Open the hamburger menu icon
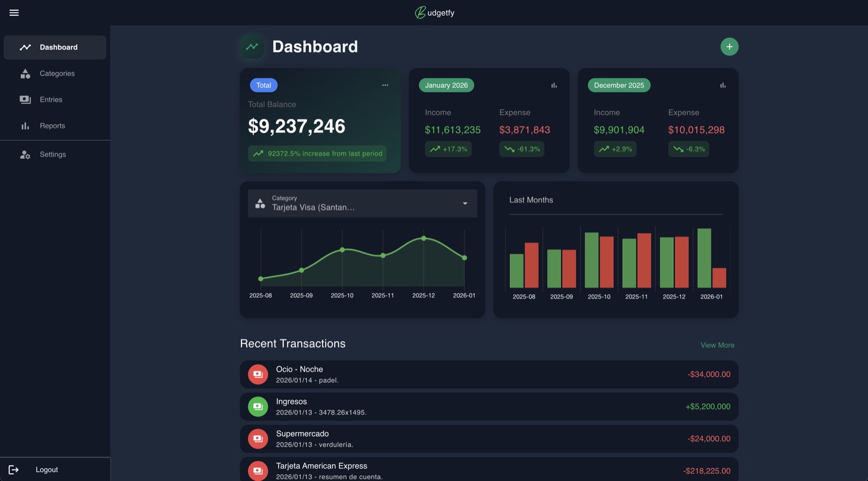This screenshot has height=481, width=868. [x=14, y=12]
